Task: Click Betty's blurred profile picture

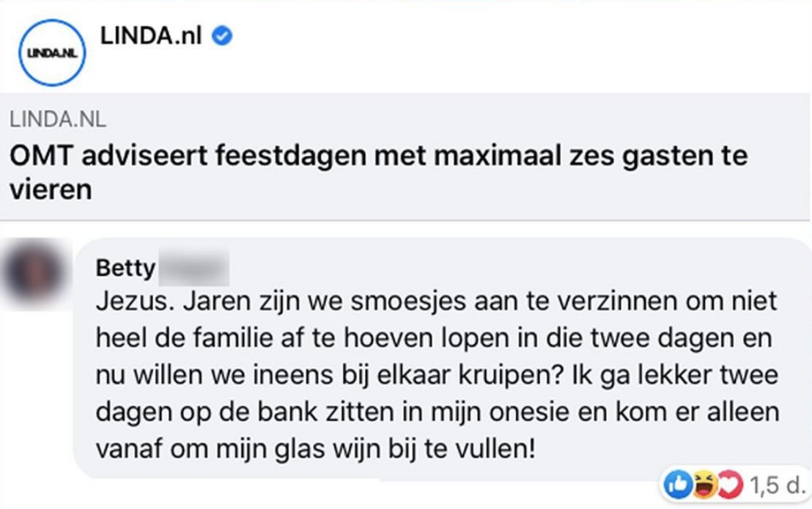Action: coord(34,273)
